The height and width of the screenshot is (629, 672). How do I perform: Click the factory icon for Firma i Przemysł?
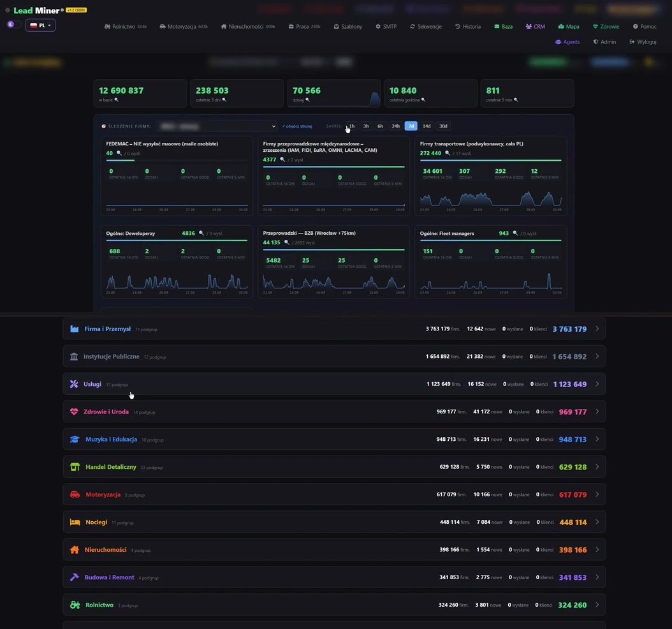pyautogui.click(x=74, y=329)
